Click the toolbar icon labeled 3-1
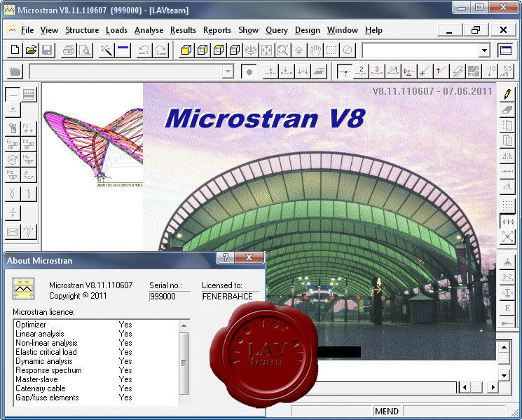 (393, 72)
